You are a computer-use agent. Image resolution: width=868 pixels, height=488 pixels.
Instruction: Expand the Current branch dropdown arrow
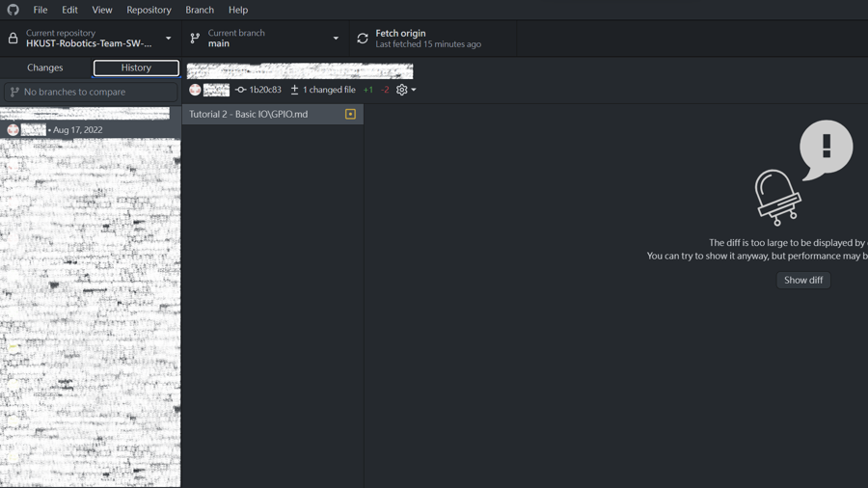(x=336, y=39)
